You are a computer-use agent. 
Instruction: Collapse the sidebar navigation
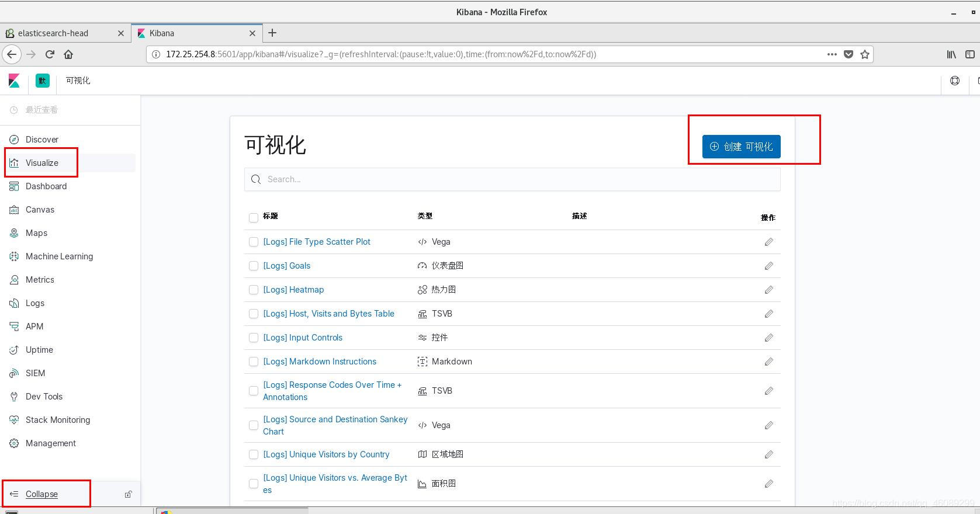pyautogui.click(x=41, y=494)
